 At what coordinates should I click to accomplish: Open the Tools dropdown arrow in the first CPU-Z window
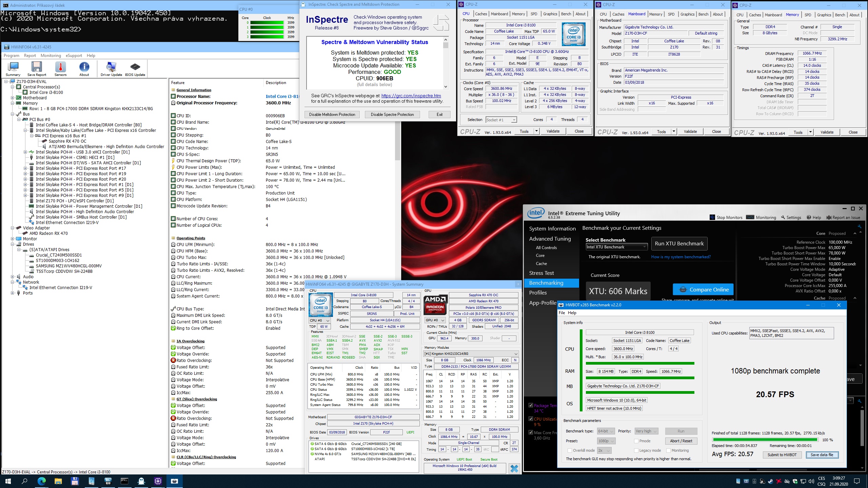[536, 131]
